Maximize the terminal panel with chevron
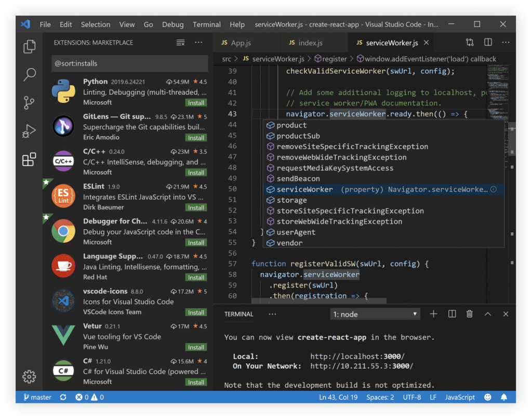This screenshot has height=419, width=532. 487,314
